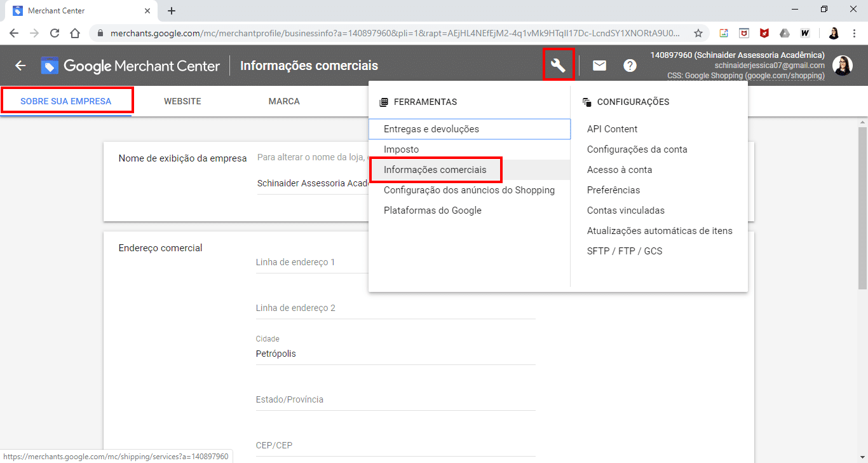Click the Google Drive extension icon
Image resolution: width=868 pixels, height=463 pixels.
pyautogui.click(x=785, y=33)
